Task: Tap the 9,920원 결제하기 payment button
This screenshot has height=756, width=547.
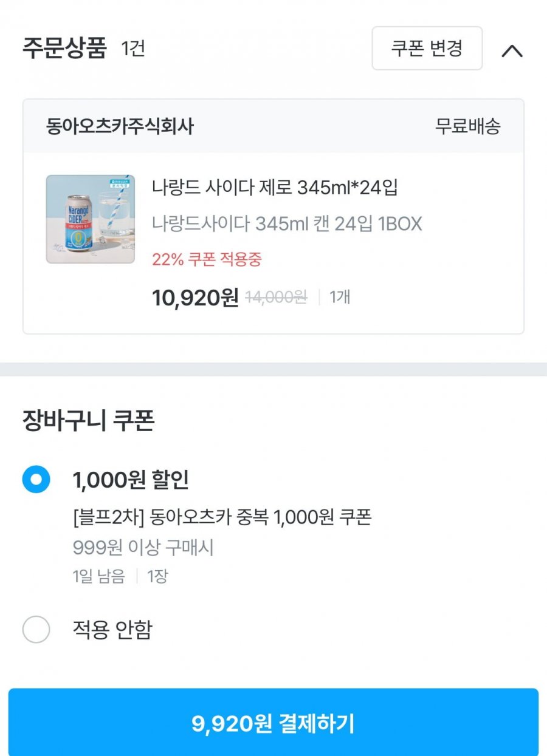Action: click(273, 723)
